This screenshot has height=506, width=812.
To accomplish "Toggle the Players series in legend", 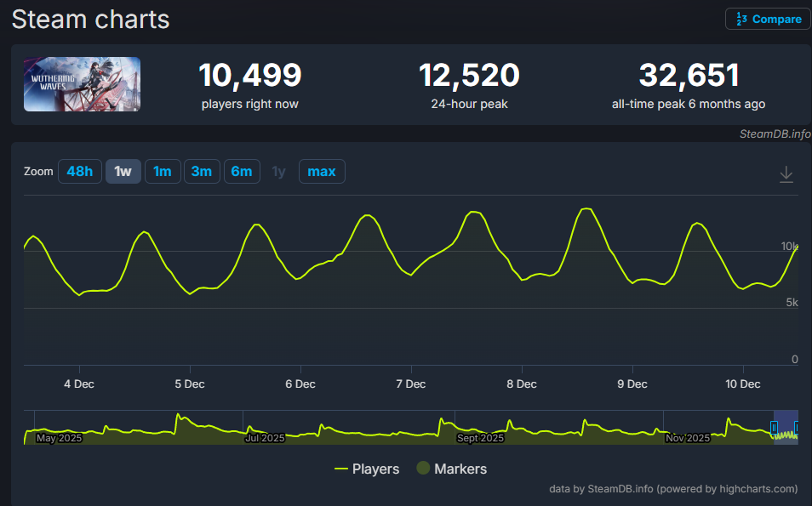I will (x=367, y=469).
